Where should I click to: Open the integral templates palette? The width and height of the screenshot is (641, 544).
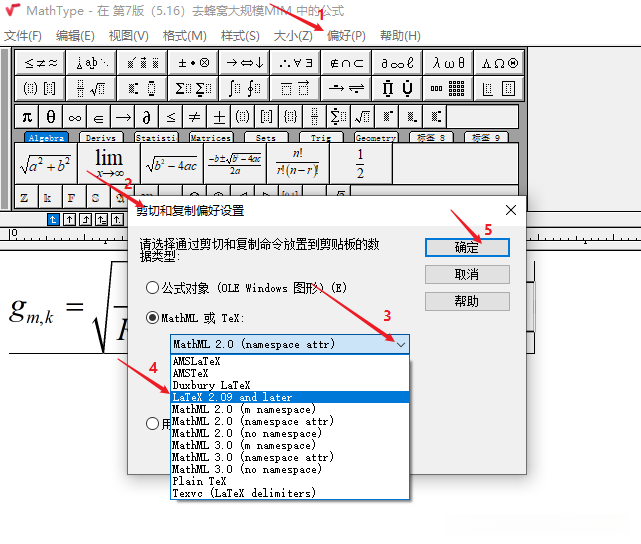point(244,88)
